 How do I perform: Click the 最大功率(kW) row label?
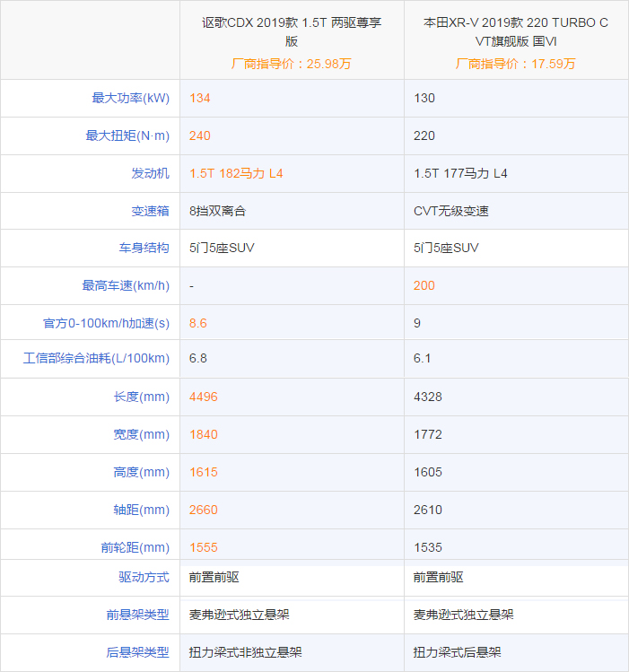pyautogui.click(x=131, y=98)
